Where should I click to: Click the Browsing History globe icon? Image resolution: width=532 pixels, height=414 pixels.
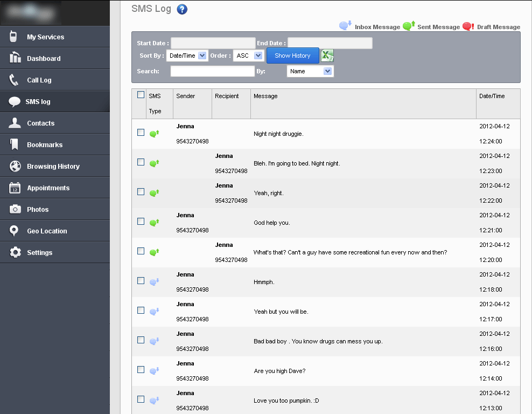click(x=15, y=166)
